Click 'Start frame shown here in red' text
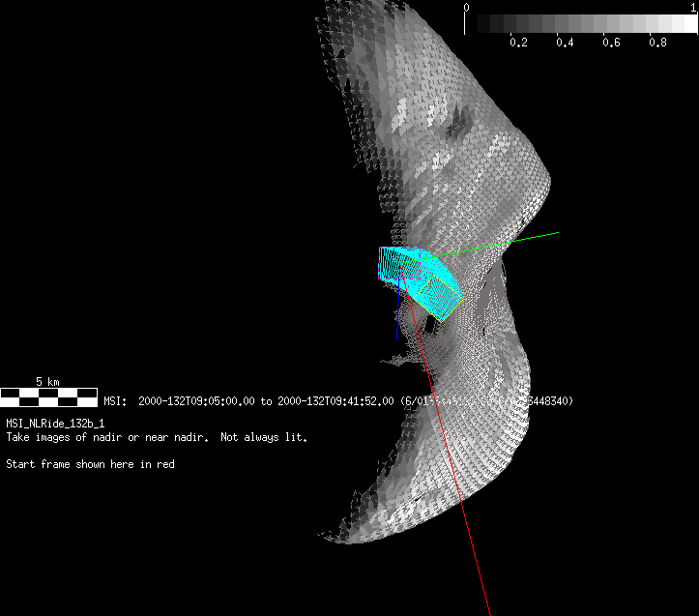 (90, 464)
